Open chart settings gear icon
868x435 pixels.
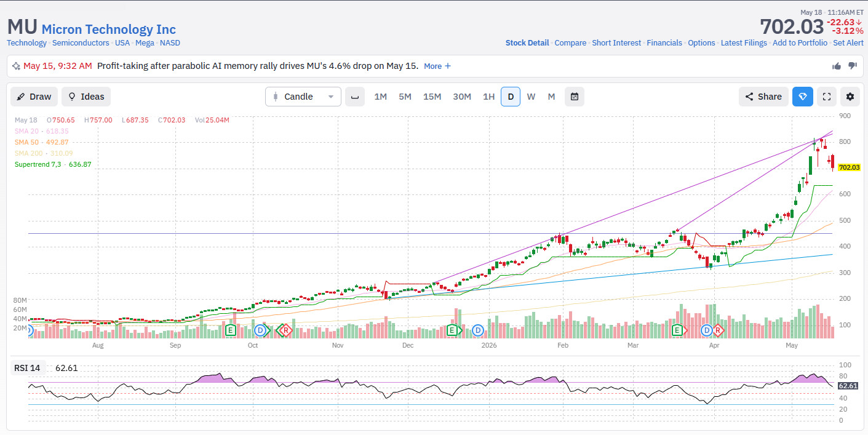pyautogui.click(x=850, y=97)
